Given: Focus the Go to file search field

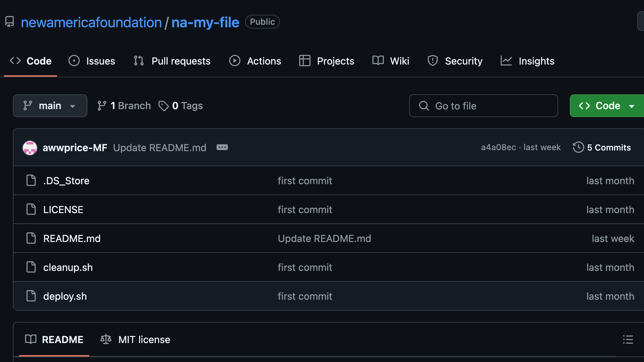Looking at the screenshot, I should pyautogui.click(x=483, y=106).
